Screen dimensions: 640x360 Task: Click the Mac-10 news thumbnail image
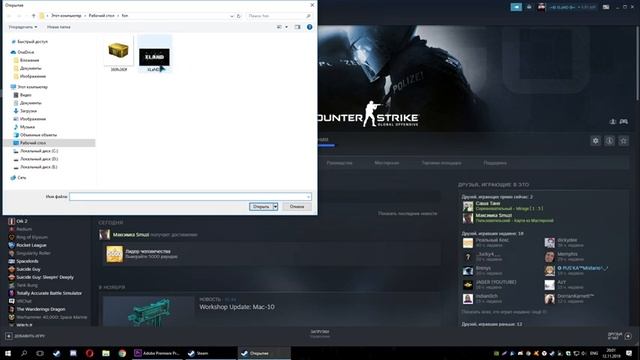pyautogui.click(x=149, y=311)
